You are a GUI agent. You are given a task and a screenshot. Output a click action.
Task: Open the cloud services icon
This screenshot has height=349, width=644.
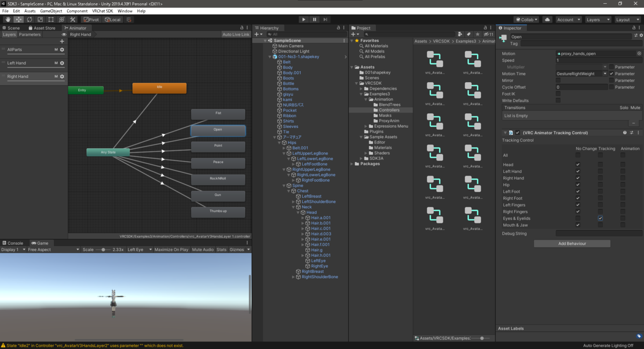[547, 19]
